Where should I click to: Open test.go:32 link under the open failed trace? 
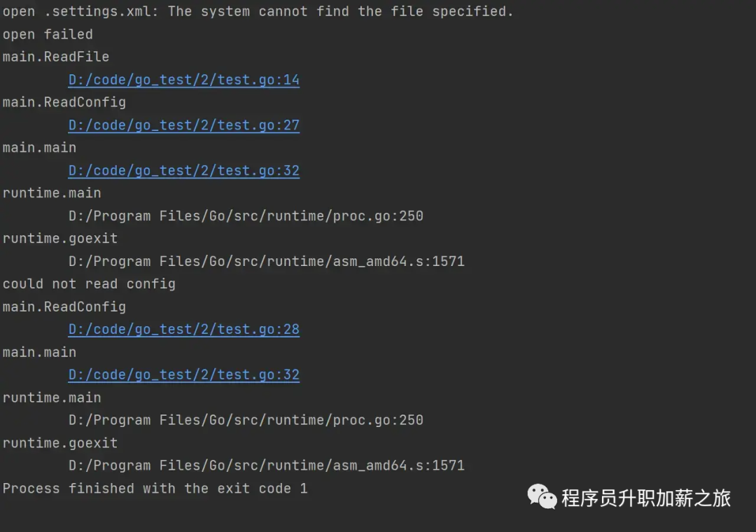183,171
